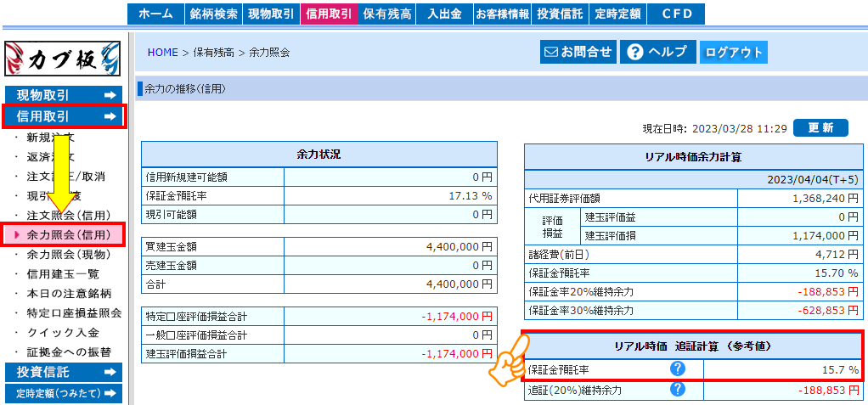Open クイック入金 in the sidebar
868x405 pixels.
[63, 332]
